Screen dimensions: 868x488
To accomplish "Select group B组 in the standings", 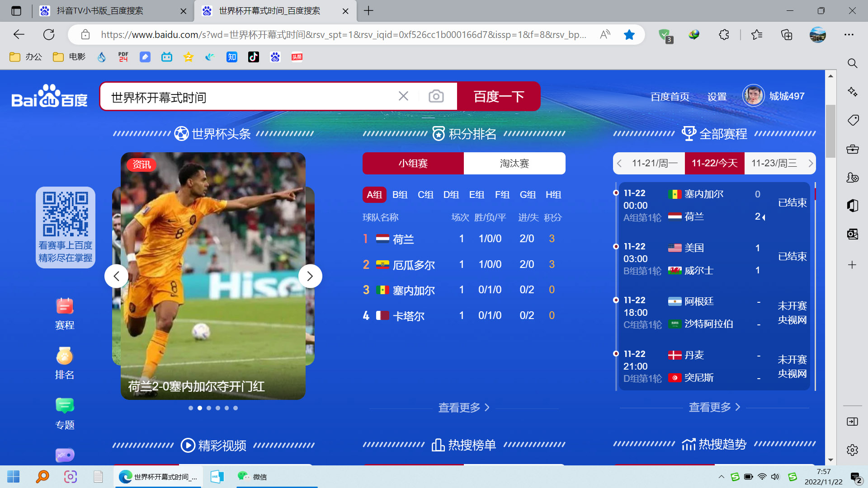I will pos(400,195).
